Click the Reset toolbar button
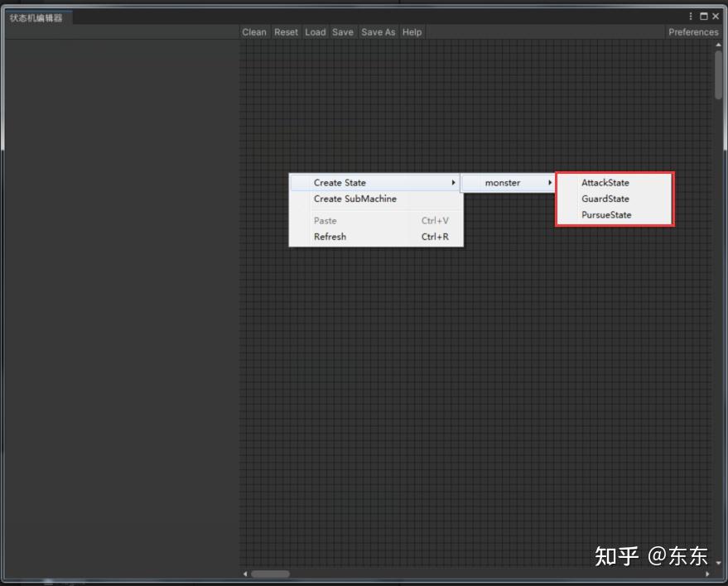This screenshot has width=728, height=586. coord(286,31)
